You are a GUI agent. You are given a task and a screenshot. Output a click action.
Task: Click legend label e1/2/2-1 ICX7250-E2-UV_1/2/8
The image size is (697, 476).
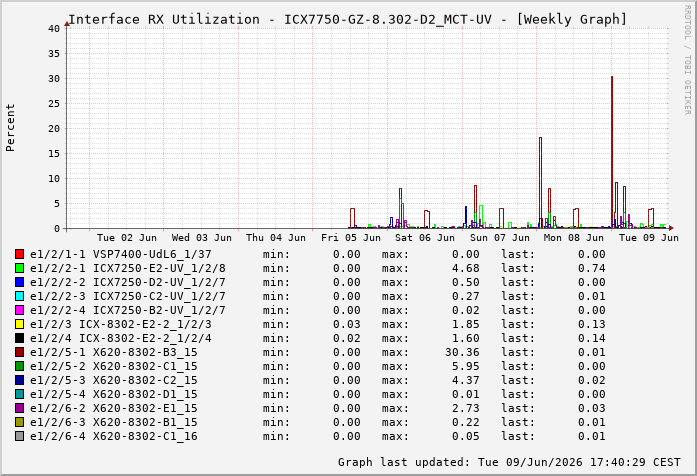(128, 268)
